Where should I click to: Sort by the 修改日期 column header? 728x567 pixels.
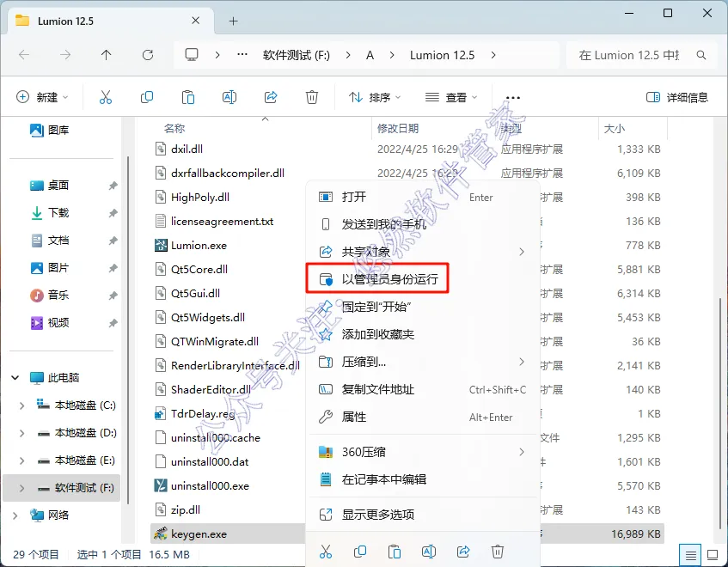(x=398, y=129)
